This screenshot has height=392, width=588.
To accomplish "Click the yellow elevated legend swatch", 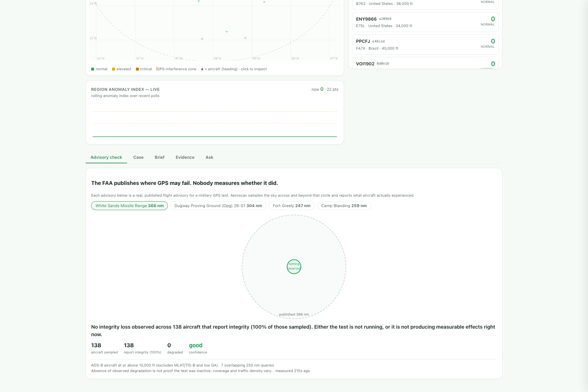I will tap(113, 69).
